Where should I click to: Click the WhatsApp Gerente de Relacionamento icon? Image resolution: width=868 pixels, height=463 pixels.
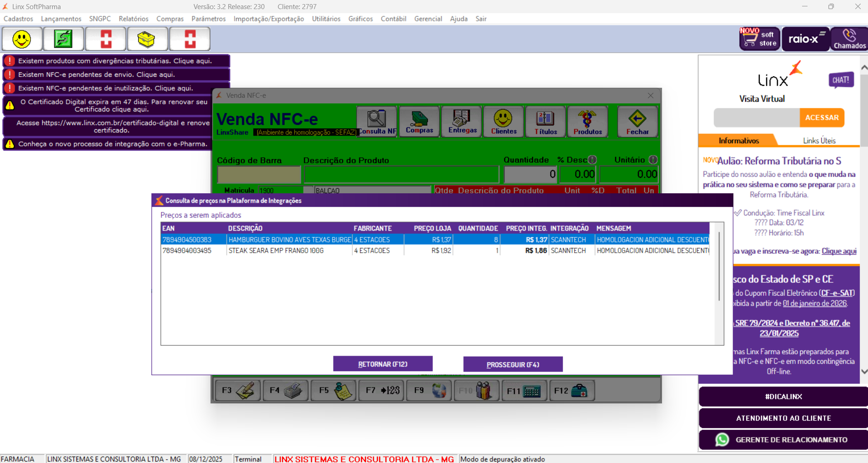tap(722, 440)
